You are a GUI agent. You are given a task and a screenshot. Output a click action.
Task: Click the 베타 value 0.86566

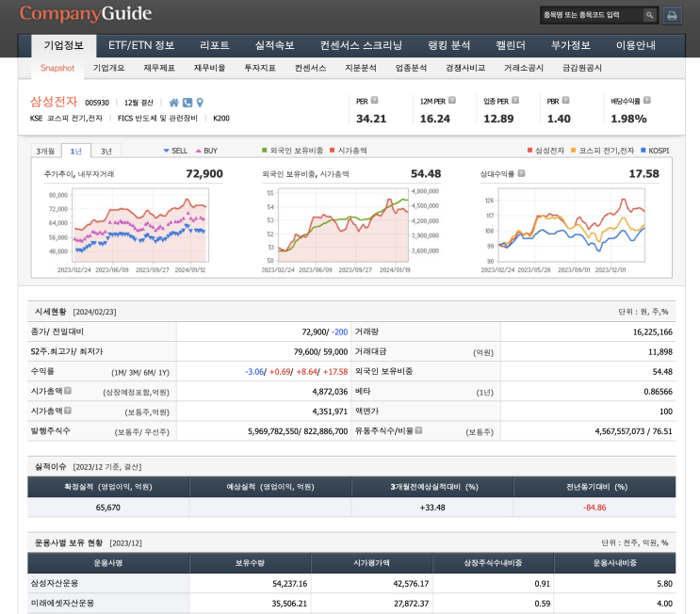[x=658, y=392]
